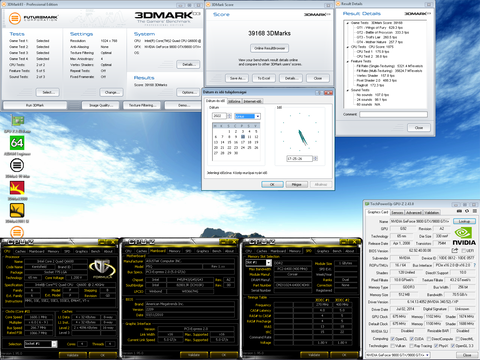
Task: Click the Texture Filtering... button in 3DMark03
Action: (142, 105)
